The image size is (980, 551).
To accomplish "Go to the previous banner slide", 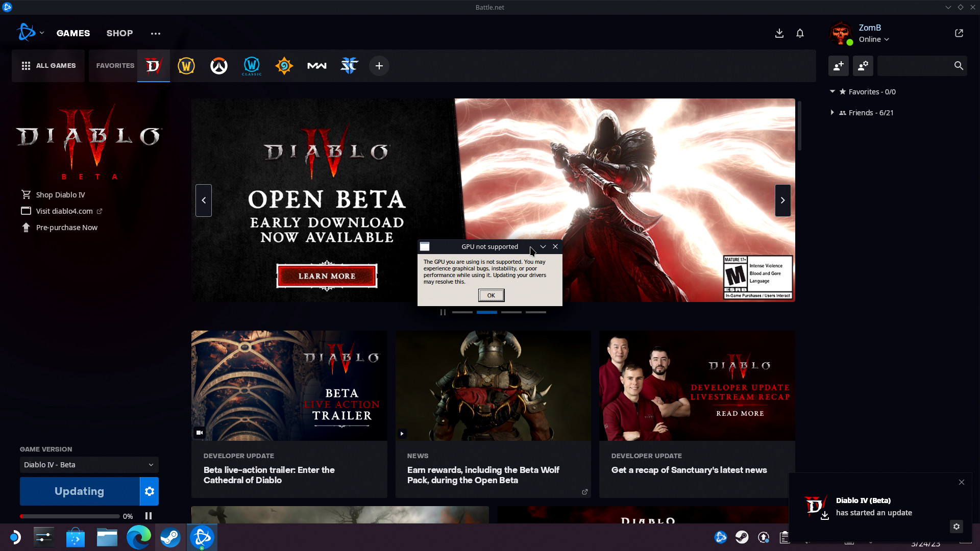I will coord(204,201).
